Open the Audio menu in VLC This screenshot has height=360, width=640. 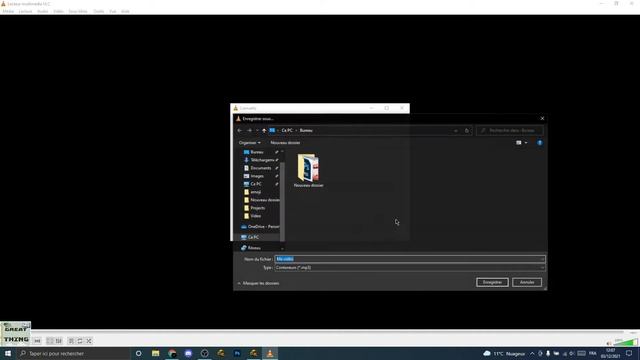[42, 11]
